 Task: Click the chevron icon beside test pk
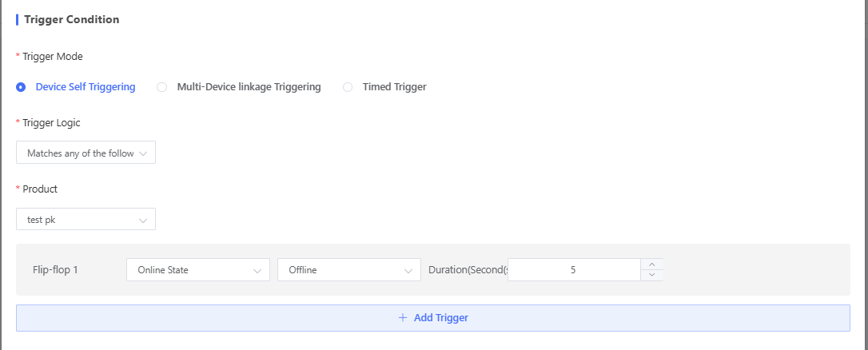coord(143,220)
